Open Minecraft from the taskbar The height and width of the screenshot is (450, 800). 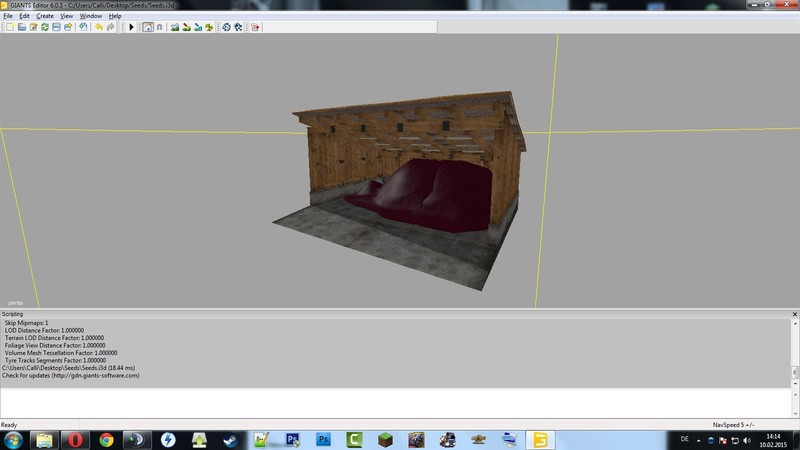pyautogui.click(x=386, y=439)
